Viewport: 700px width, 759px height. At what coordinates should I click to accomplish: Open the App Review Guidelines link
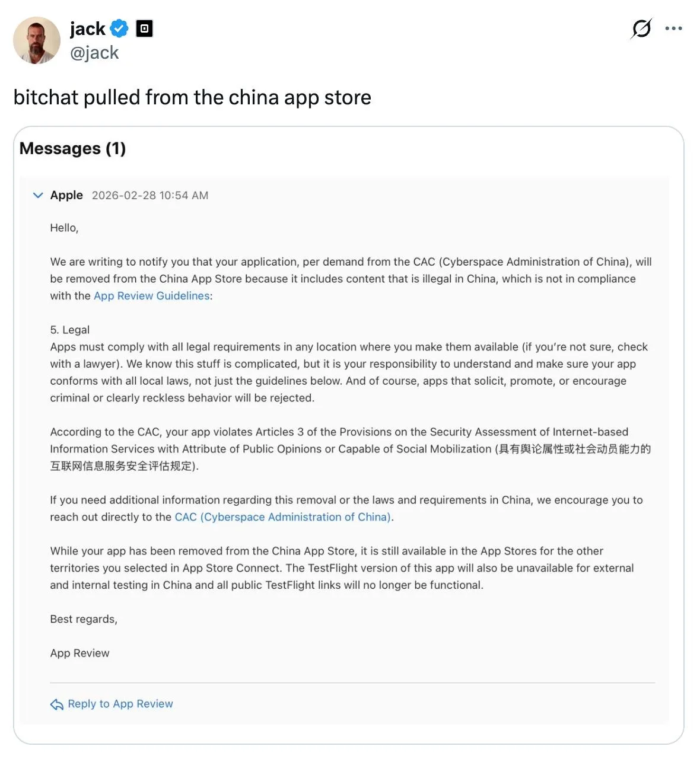151,296
